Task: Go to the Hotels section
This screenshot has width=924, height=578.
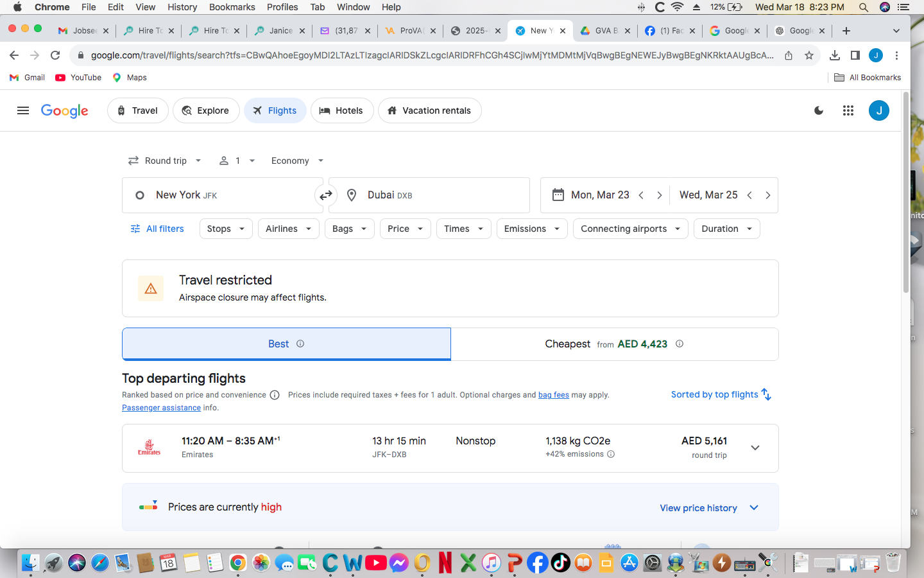Action: tap(342, 110)
